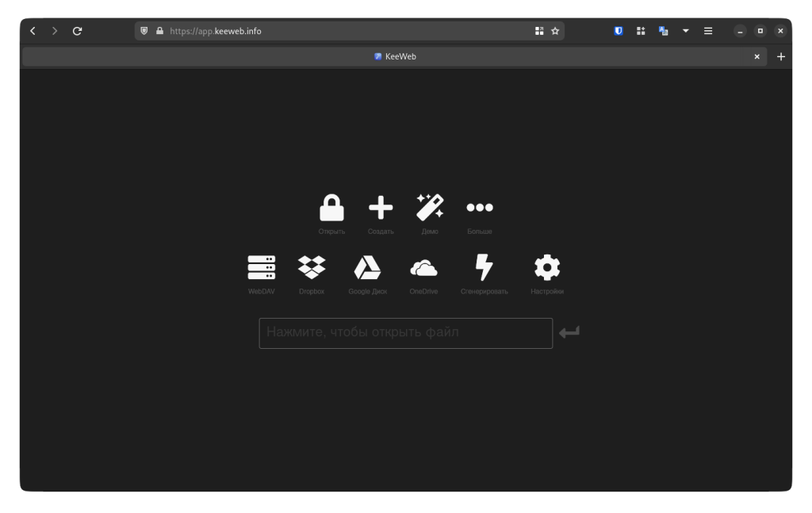This screenshot has width=812, height=513.
Task: Click the translate extension icon
Action: pyautogui.click(x=663, y=31)
